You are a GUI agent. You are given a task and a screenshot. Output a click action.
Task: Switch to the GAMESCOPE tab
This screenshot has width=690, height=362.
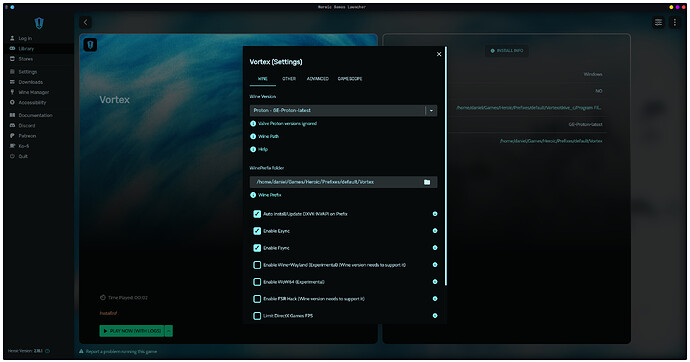pyautogui.click(x=350, y=79)
